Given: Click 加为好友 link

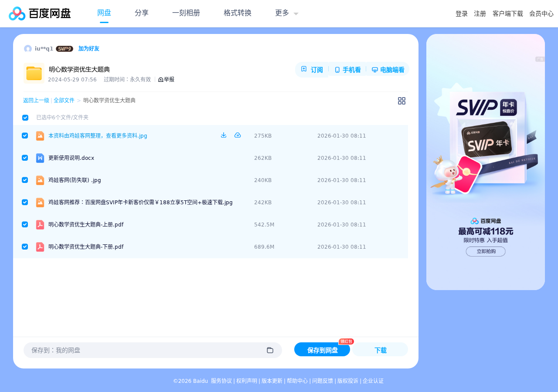Looking at the screenshot, I should pos(89,49).
